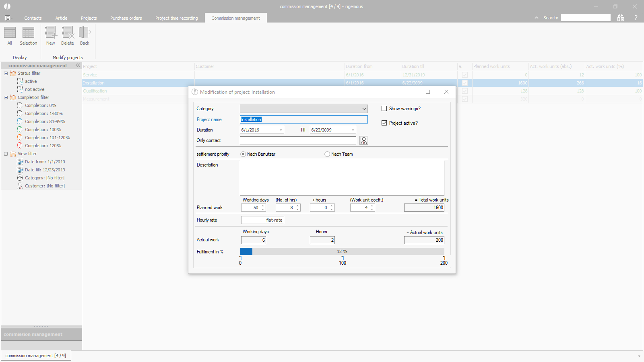Click the Fulfilment progress bar
Image resolution: width=644 pixels, height=362 pixels.
click(342, 251)
